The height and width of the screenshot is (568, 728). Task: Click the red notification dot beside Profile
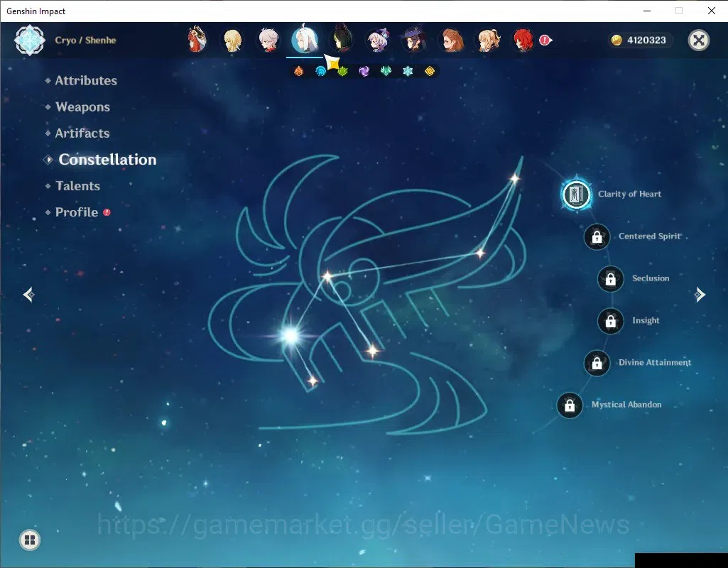[107, 212]
